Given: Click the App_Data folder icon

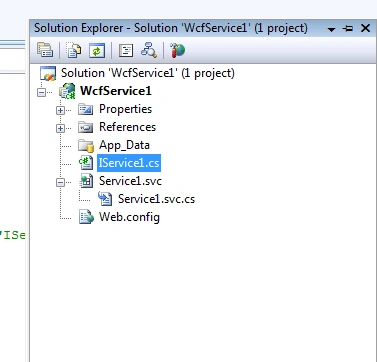Looking at the screenshot, I should (86, 145).
